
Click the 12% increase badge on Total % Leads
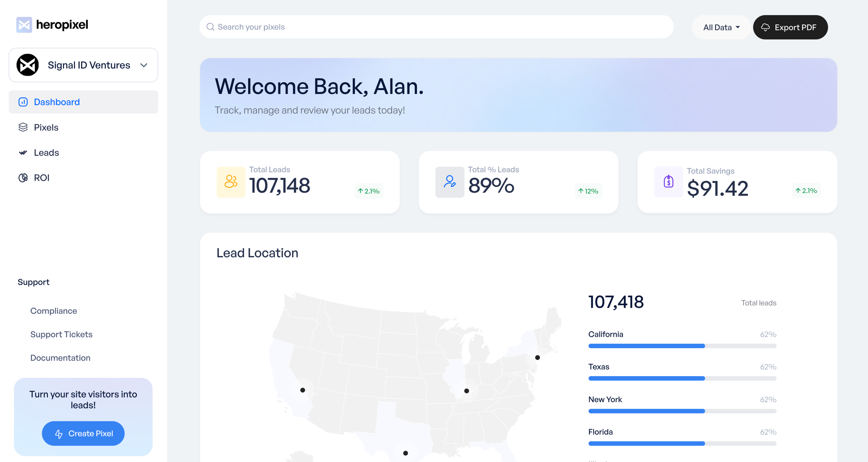pos(588,191)
